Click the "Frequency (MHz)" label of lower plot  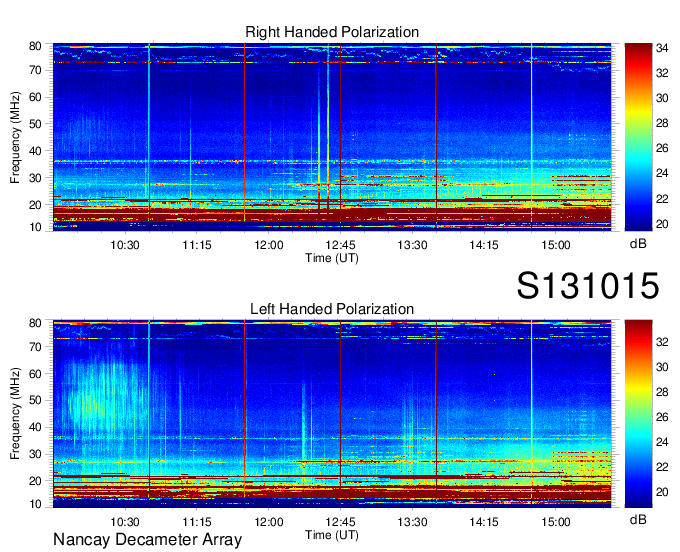15,414
